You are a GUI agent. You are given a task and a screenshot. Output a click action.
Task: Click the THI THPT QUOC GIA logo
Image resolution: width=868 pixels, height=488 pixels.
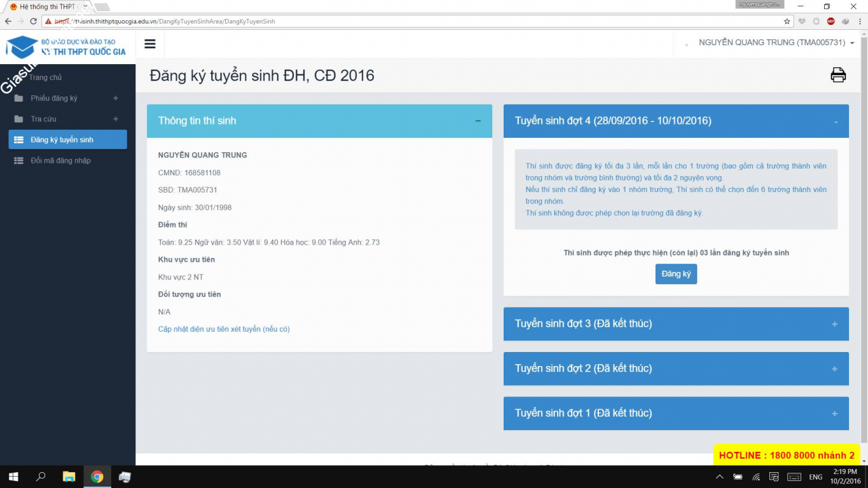click(x=66, y=47)
